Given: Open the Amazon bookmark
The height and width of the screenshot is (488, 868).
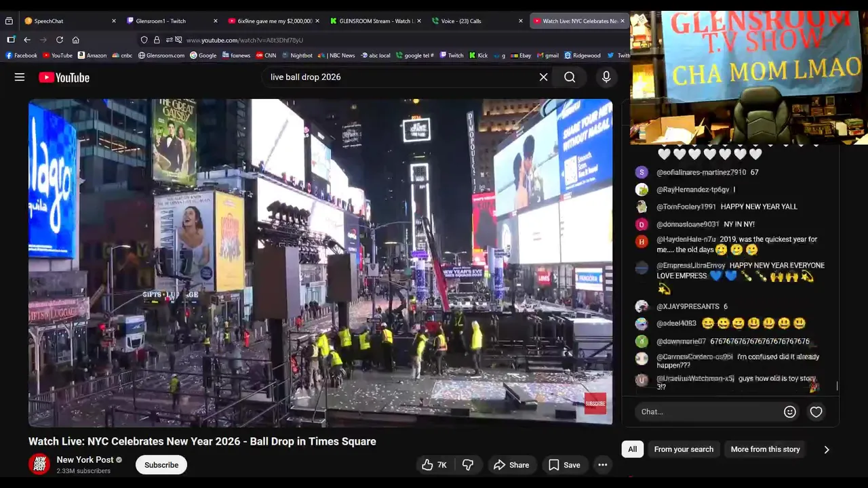Looking at the screenshot, I should coord(92,56).
